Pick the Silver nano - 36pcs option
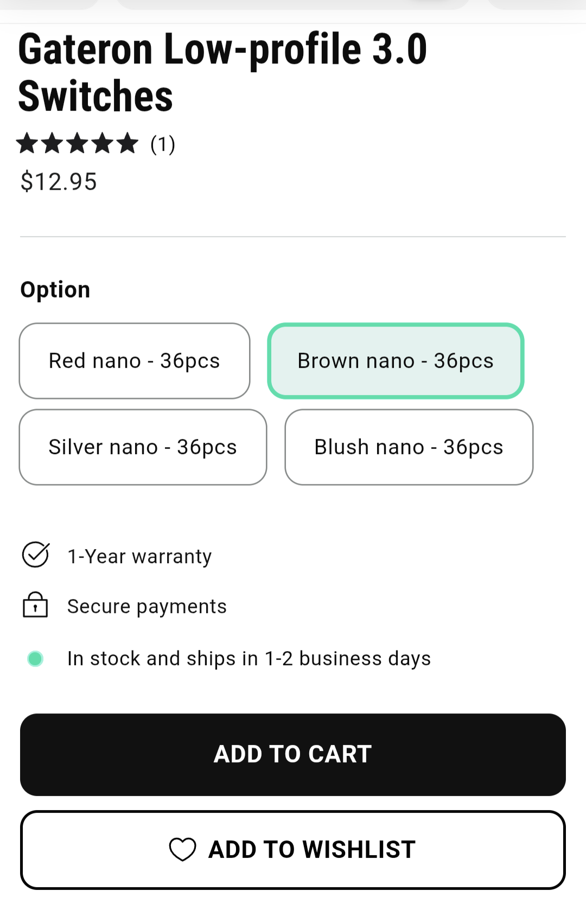This screenshot has height=924, width=586. click(x=143, y=447)
